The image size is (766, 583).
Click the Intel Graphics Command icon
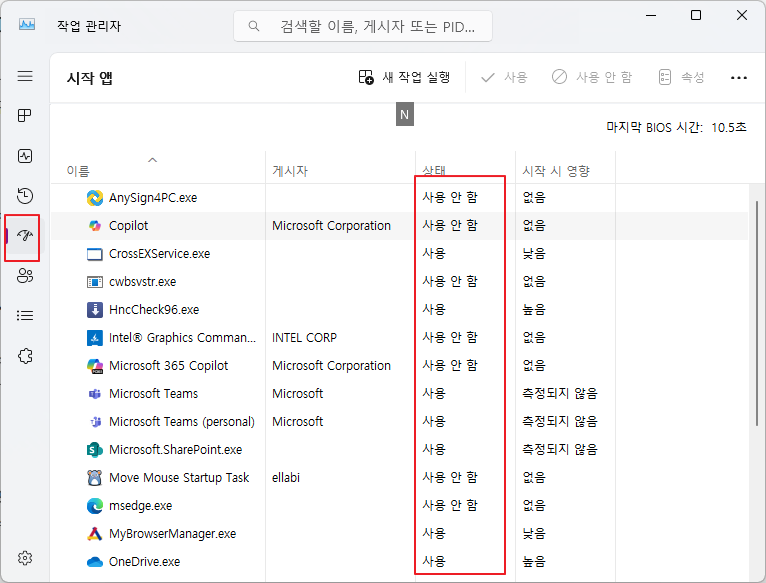(95, 338)
